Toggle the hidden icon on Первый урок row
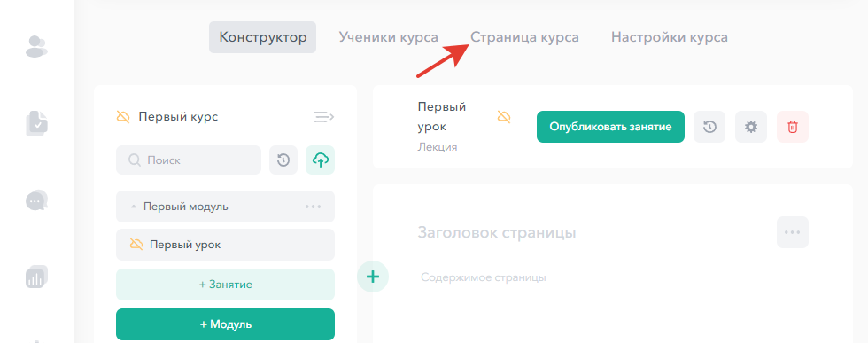Viewport: 868px width, 343px height. pos(136,245)
